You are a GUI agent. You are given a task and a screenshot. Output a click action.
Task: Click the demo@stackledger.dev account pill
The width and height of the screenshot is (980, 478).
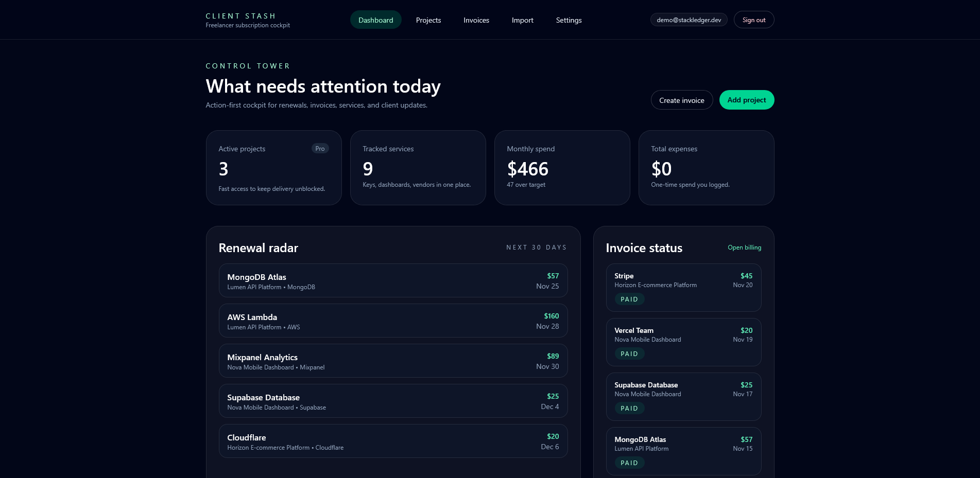pos(689,20)
